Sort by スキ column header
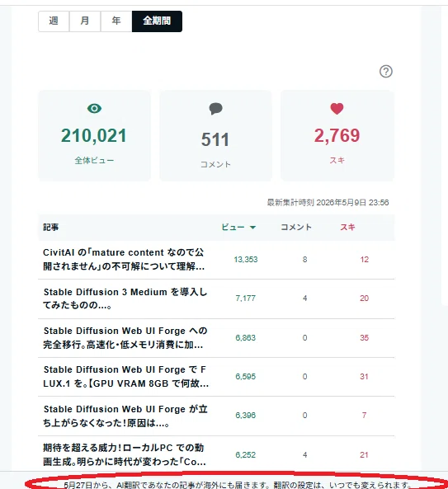448x489 pixels. (x=347, y=227)
